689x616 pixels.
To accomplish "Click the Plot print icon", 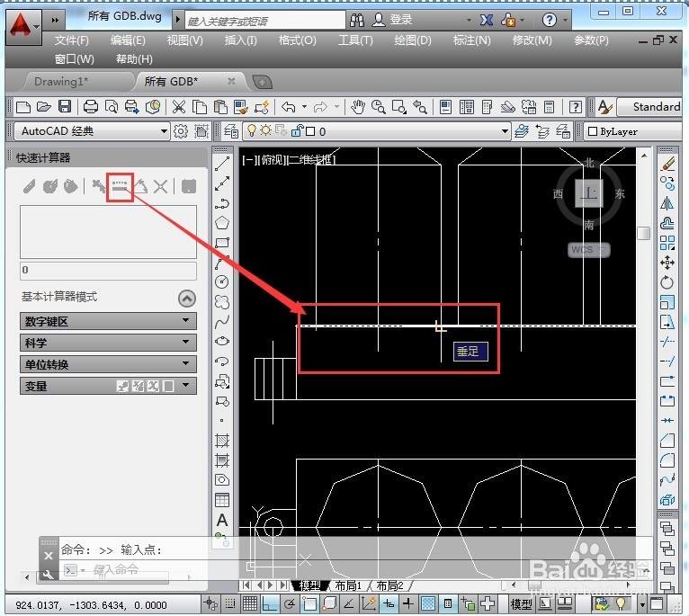I will [x=91, y=106].
